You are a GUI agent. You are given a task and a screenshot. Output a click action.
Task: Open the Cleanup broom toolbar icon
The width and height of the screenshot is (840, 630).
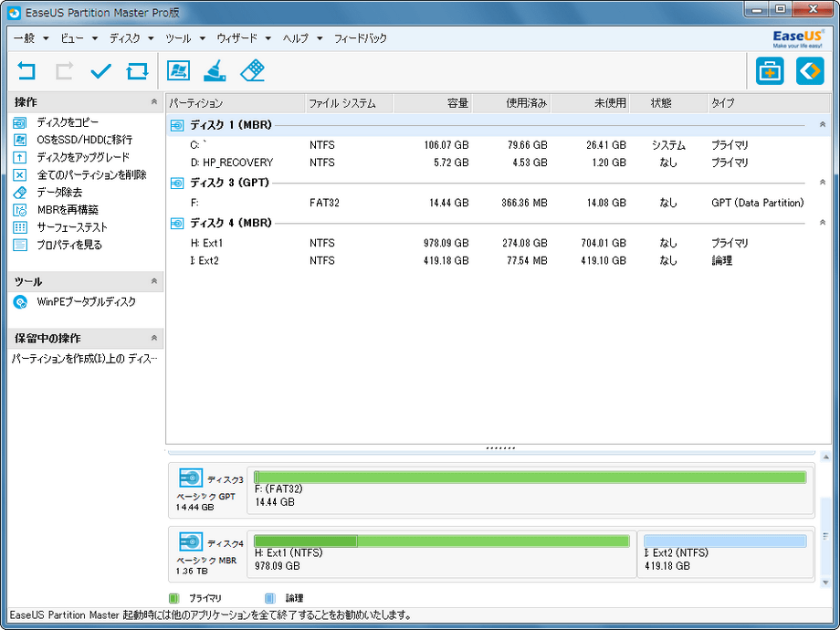click(x=215, y=70)
